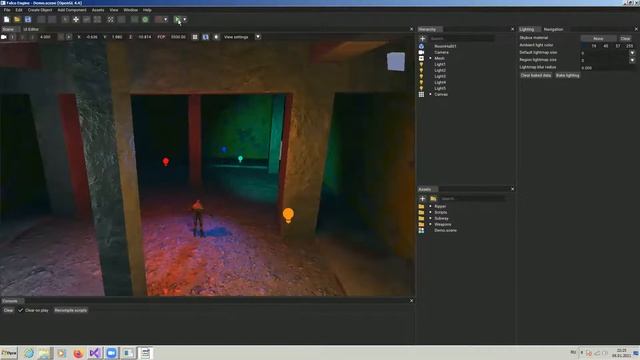This screenshot has height=360, width=640.
Task: Click the bulb icon beside Light4
Action: 421,82
